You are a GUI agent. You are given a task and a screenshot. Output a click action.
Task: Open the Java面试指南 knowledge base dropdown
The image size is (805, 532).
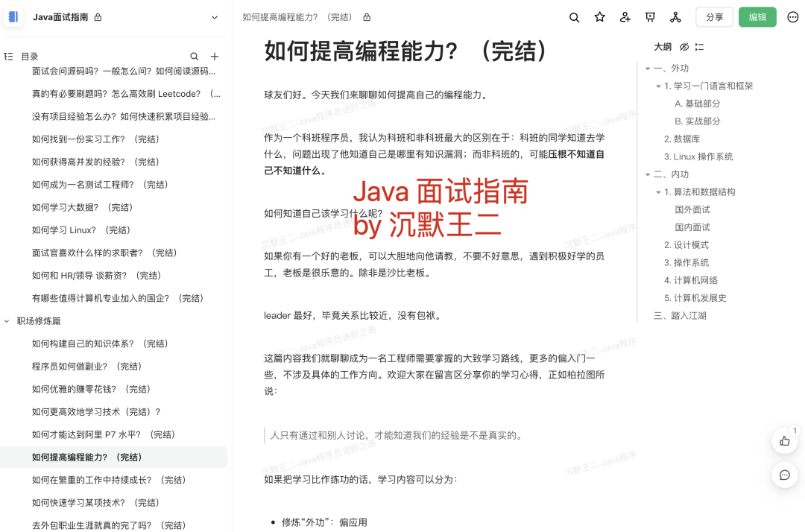click(215, 17)
